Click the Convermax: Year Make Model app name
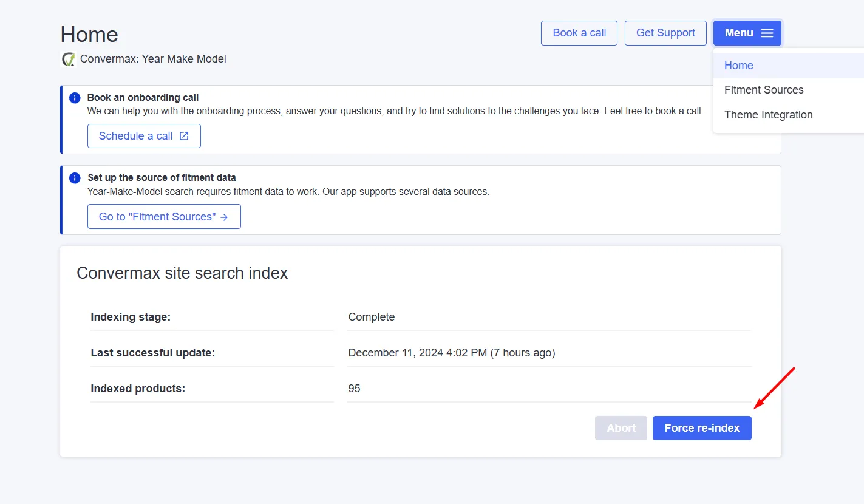The image size is (864, 504). pos(153,60)
